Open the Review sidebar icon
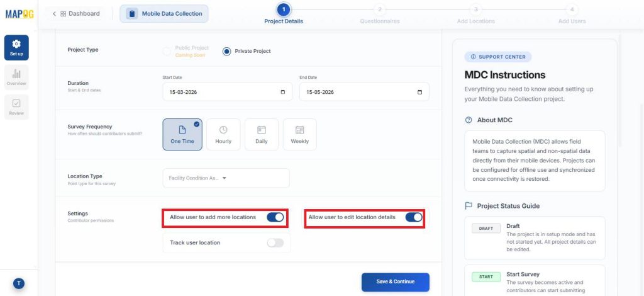 (16, 107)
